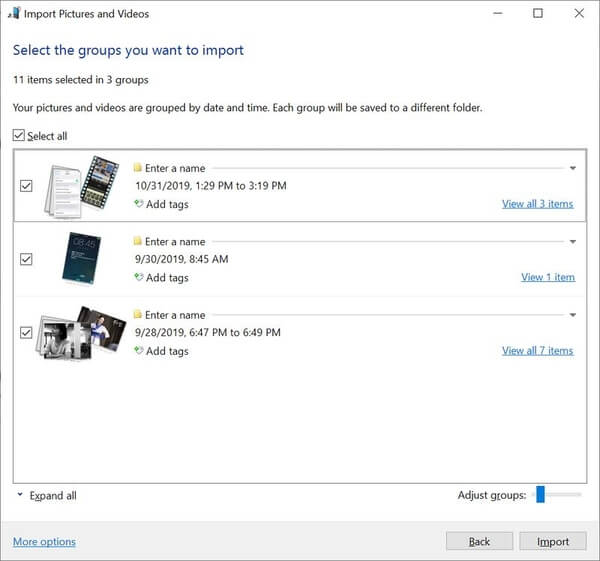Expand all groups using Expand all
This screenshot has height=561, width=600.
click(46, 495)
